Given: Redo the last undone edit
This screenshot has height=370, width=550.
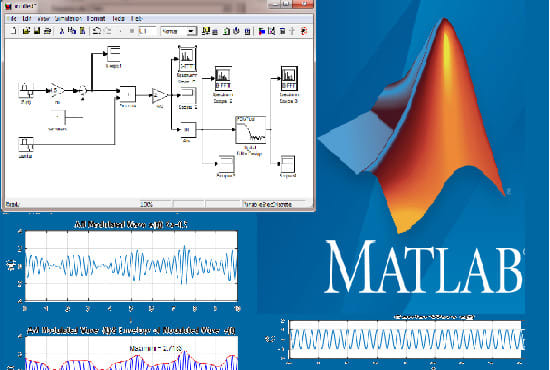Looking at the screenshot, I should (x=108, y=31).
